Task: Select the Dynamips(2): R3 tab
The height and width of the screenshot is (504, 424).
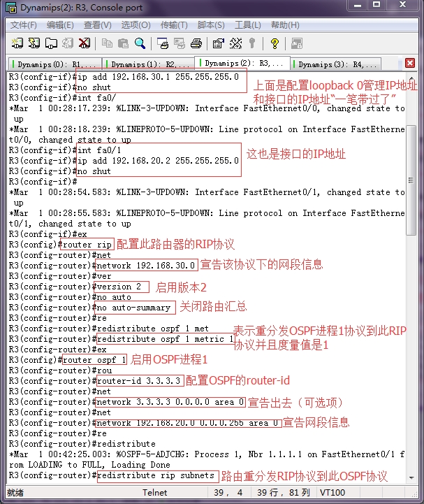Action: coord(243,63)
